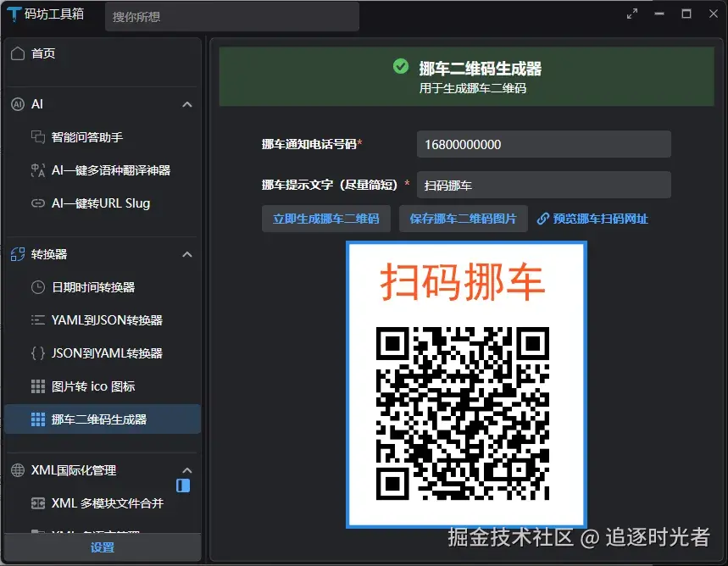Click the 设置 button at sidebar bottom
The width and height of the screenshot is (728, 566).
point(103,547)
